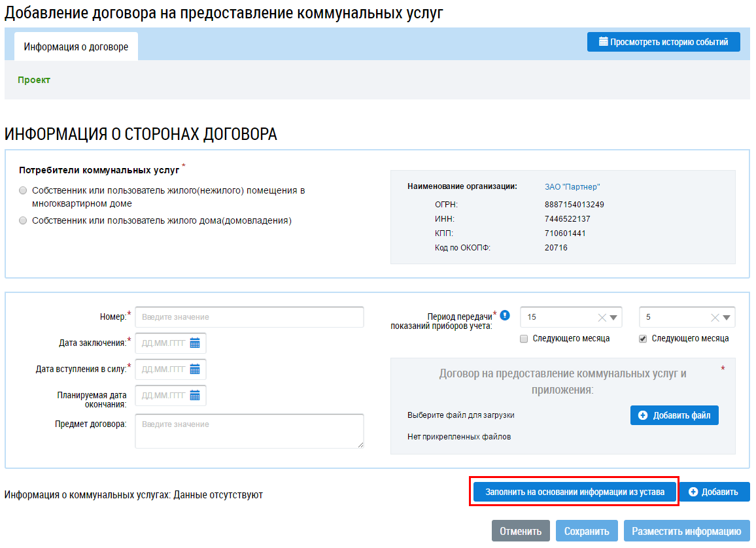Click Заполнить на основании информации из устава
Image resolution: width=756 pixels, height=548 pixels.
click(575, 492)
